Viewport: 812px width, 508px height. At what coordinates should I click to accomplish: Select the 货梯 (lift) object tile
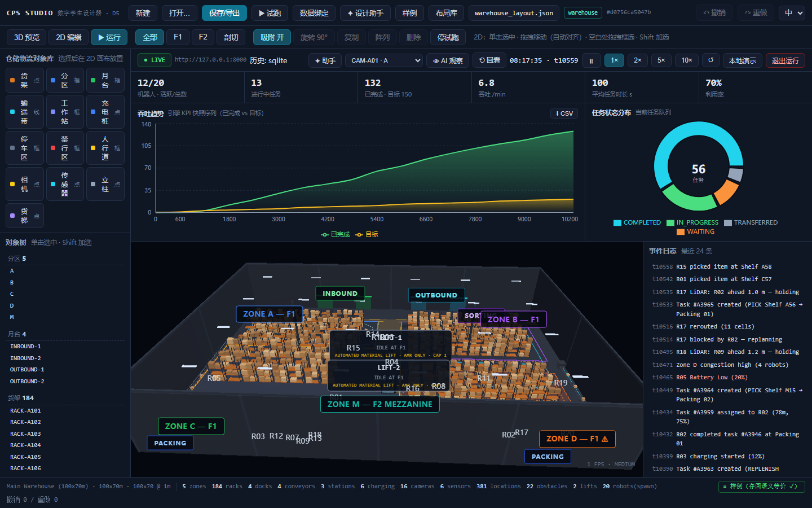tap(25, 216)
